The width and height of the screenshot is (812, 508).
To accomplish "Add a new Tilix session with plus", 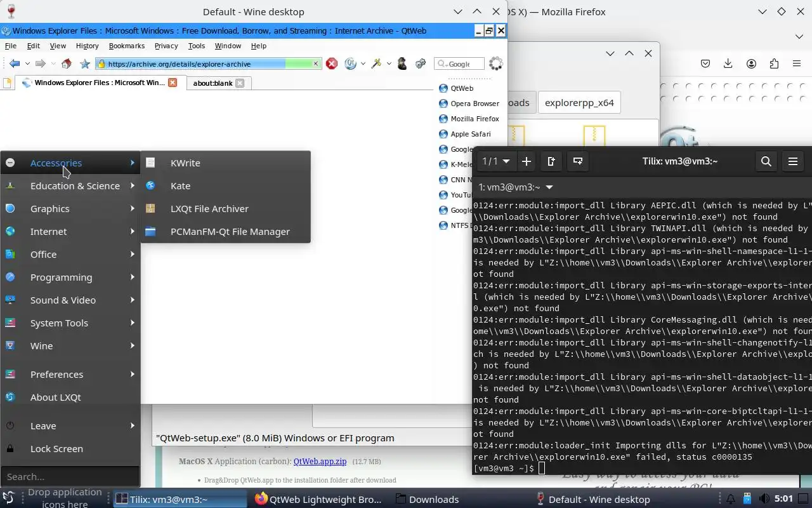I will tap(527, 161).
